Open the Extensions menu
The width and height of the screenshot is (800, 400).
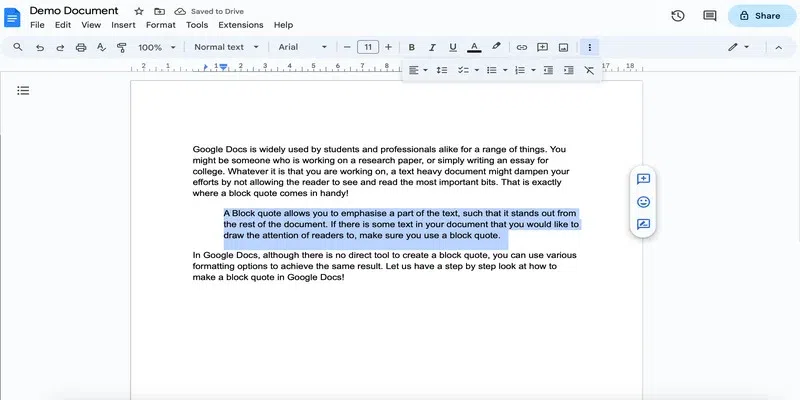pyautogui.click(x=241, y=25)
